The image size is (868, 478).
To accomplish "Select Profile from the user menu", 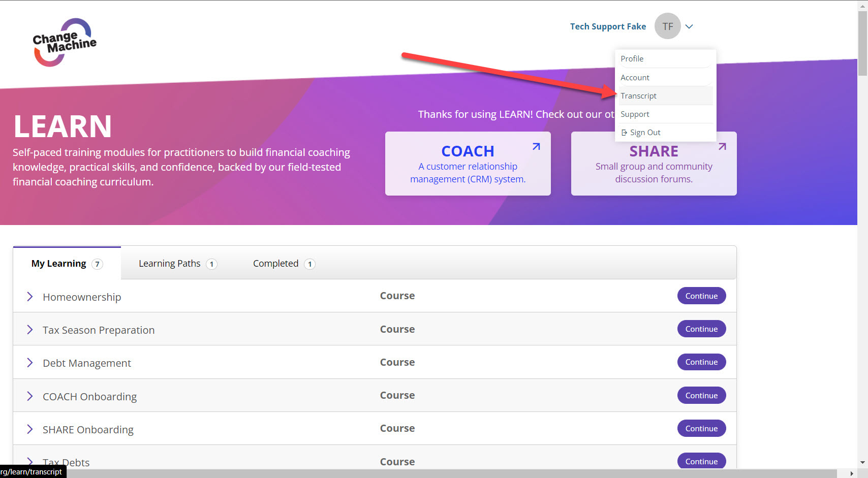I will [665, 59].
